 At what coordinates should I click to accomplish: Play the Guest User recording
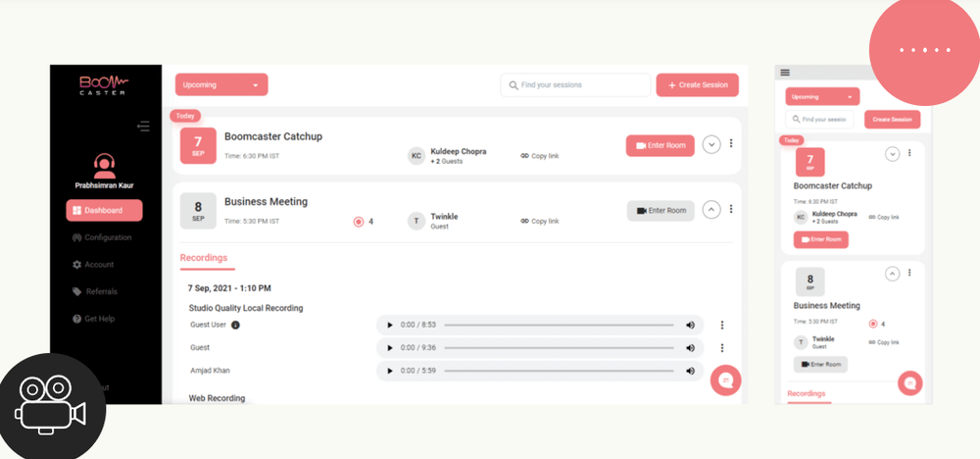click(x=390, y=326)
